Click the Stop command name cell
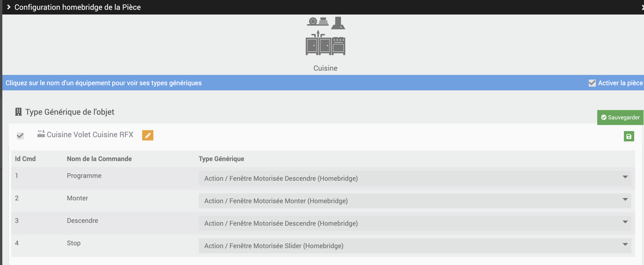Image resolution: width=644 pixels, height=265 pixels. point(74,243)
